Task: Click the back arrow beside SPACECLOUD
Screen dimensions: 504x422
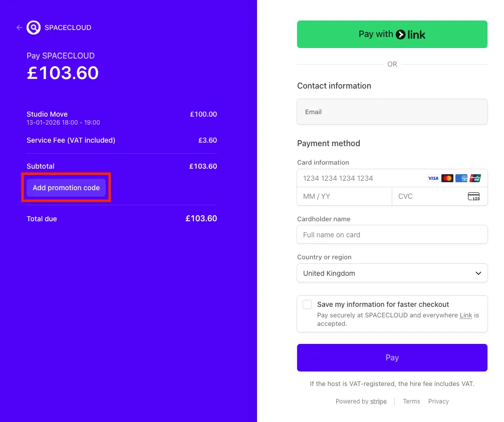Action: point(19,28)
